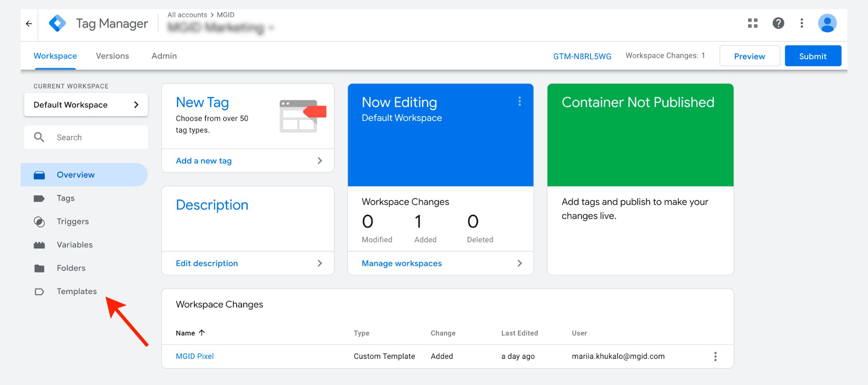The height and width of the screenshot is (385, 868).
Task: Click the Manage workspaces chevron
Action: click(520, 263)
